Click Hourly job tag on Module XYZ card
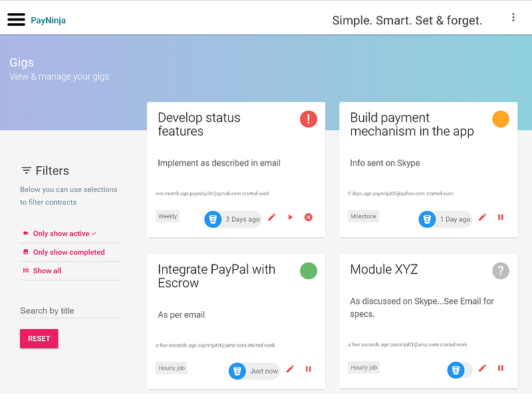This screenshot has height=399, width=532. tap(364, 368)
